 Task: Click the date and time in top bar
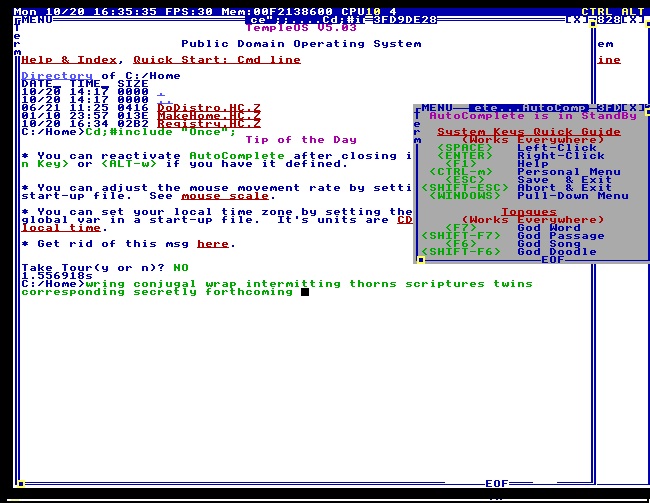point(85,12)
